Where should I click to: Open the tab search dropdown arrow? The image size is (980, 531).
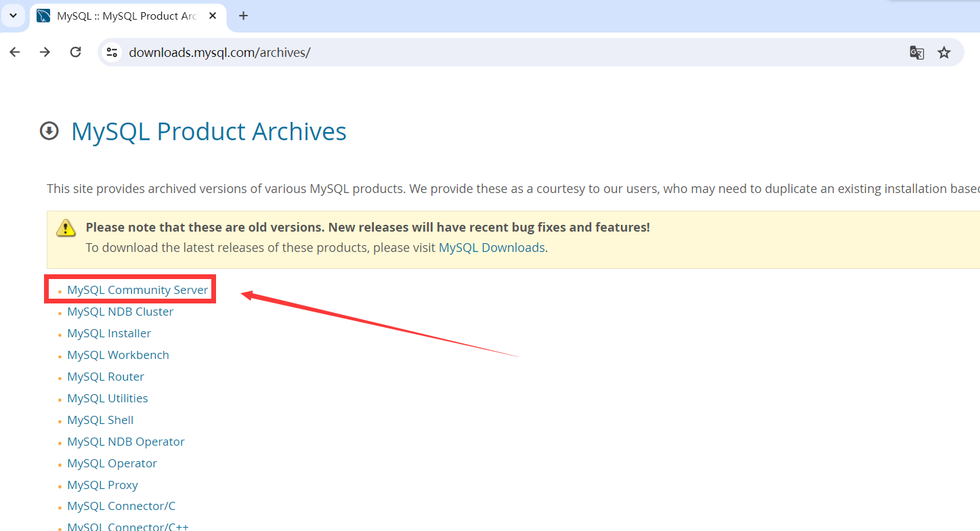[x=13, y=16]
